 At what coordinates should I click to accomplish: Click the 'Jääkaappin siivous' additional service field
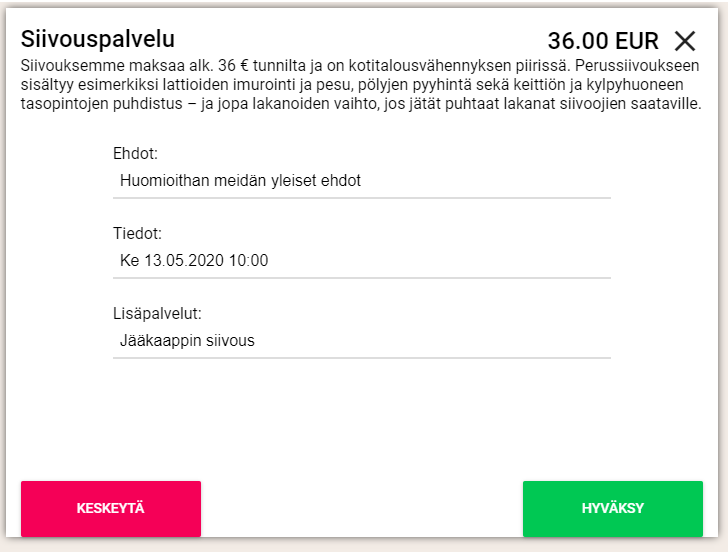(x=361, y=341)
